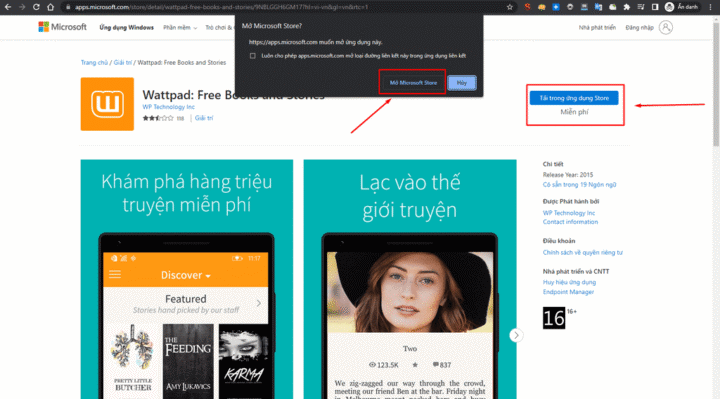Open the puzzle-piece Extensions menu
Viewport: 720px width, 399px height.
[x=627, y=7]
